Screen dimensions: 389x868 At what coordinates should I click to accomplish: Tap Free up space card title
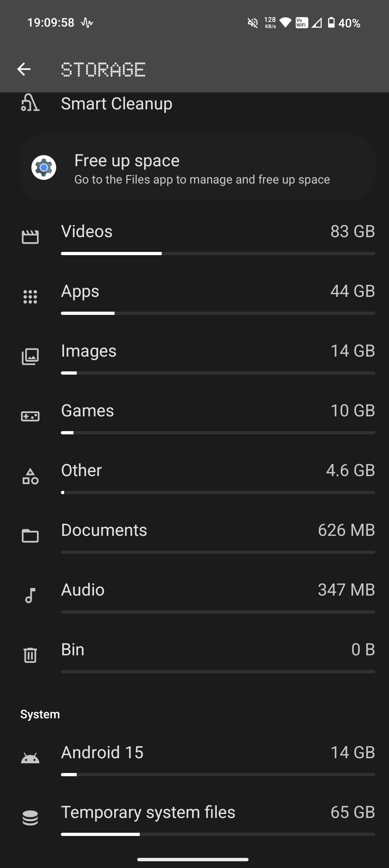click(x=127, y=161)
